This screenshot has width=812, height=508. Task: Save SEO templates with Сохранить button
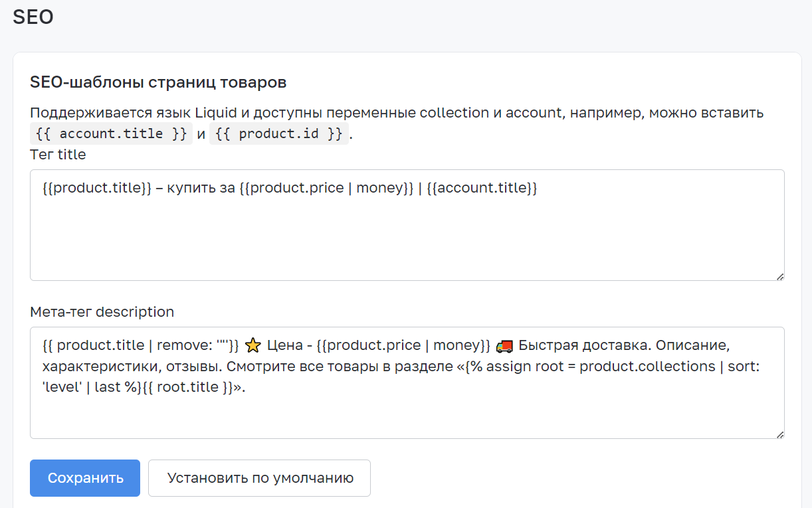[85, 478]
